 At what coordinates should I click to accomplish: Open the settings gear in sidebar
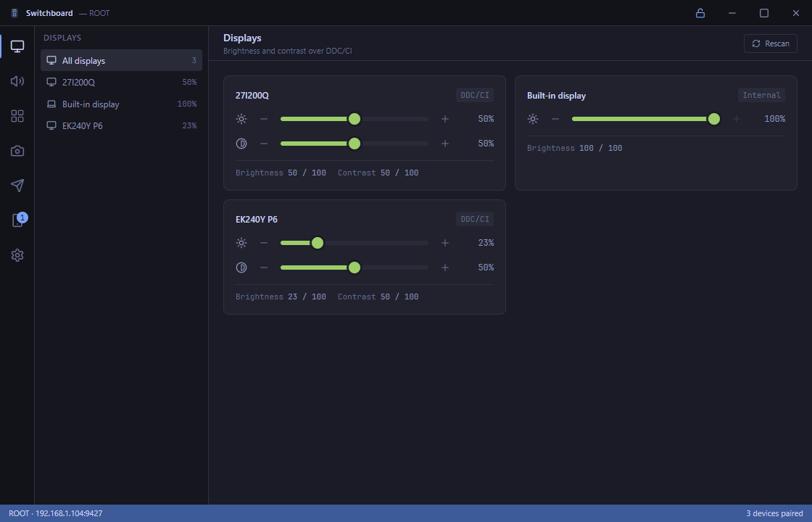(17, 255)
